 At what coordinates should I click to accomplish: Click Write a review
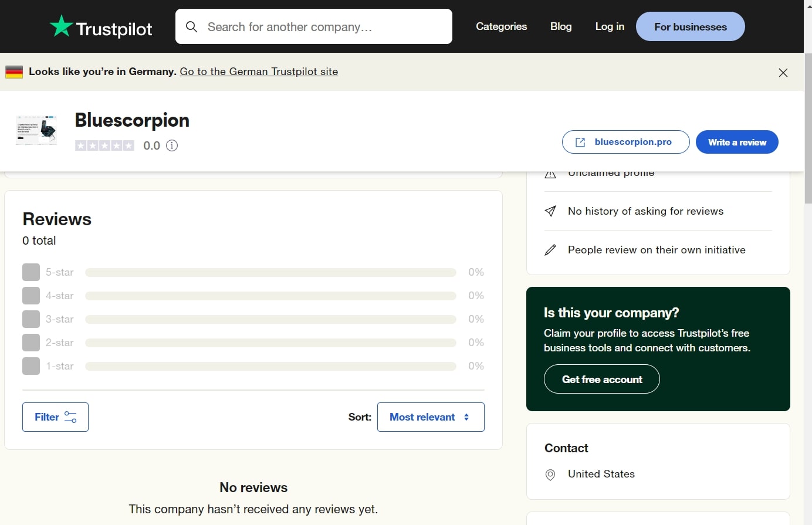[737, 142]
